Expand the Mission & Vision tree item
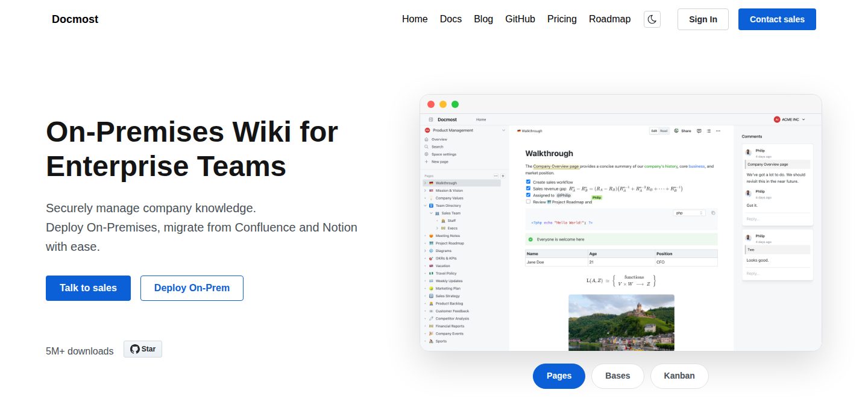 pos(425,191)
